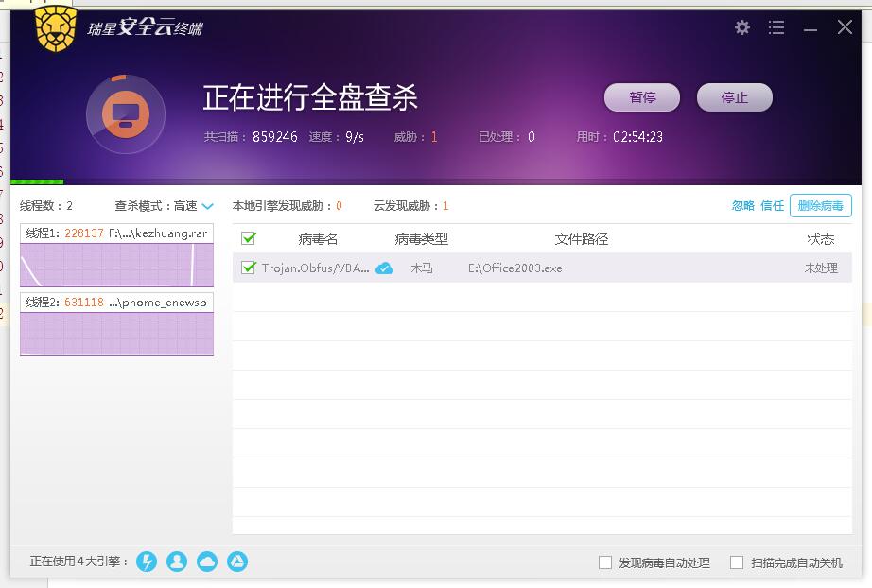Screen dimensions: 872x588
Task: Select the Trojan.Obfus/VBA... virus name text
Action: 315,268
